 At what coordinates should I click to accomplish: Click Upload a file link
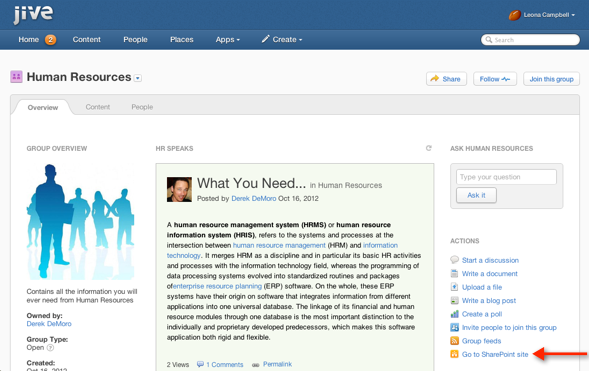point(482,287)
